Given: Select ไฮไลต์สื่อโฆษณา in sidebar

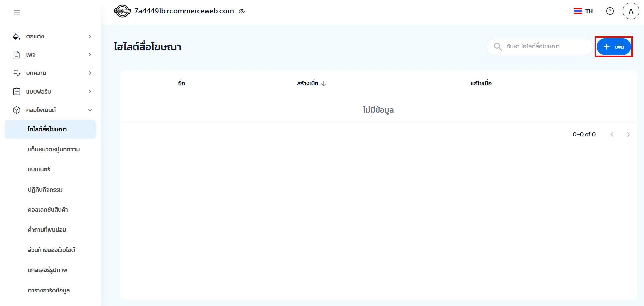Looking at the screenshot, I should (x=50, y=129).
